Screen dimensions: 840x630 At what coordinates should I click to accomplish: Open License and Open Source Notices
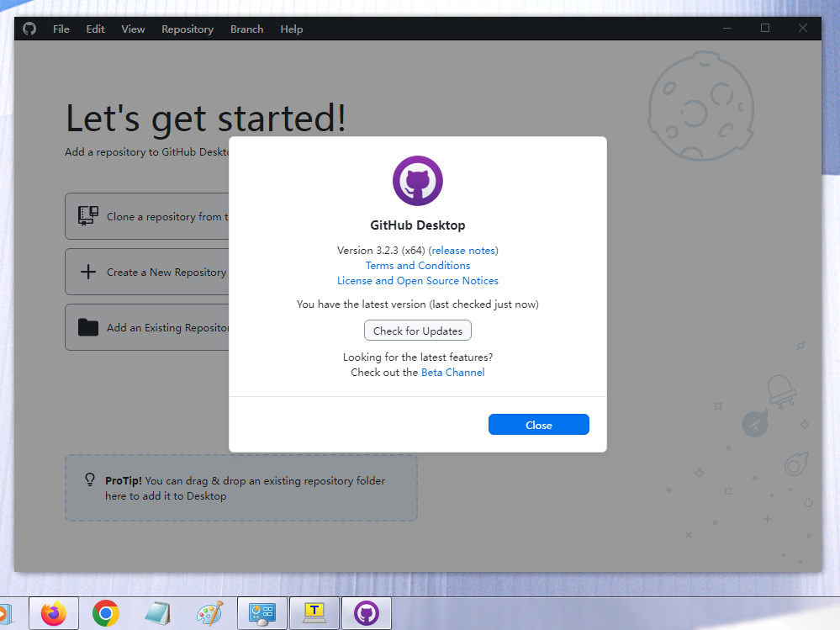point(418,281)
